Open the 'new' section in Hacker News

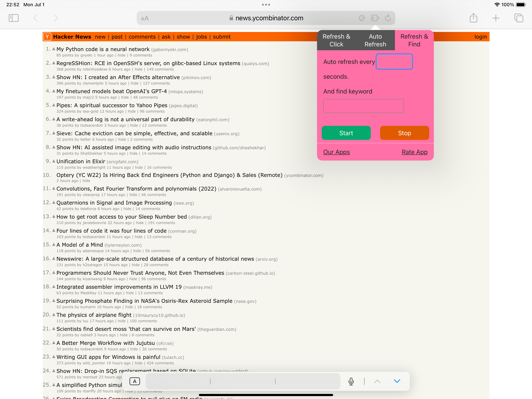click(100, 37)
